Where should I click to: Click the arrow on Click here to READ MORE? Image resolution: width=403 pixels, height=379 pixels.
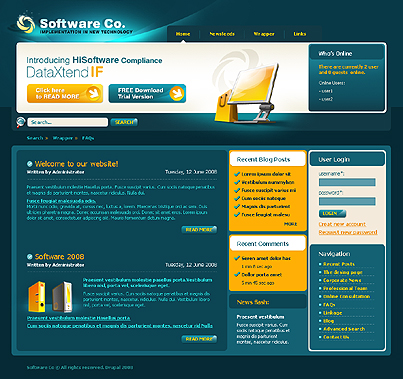click(x=94, y=93)
